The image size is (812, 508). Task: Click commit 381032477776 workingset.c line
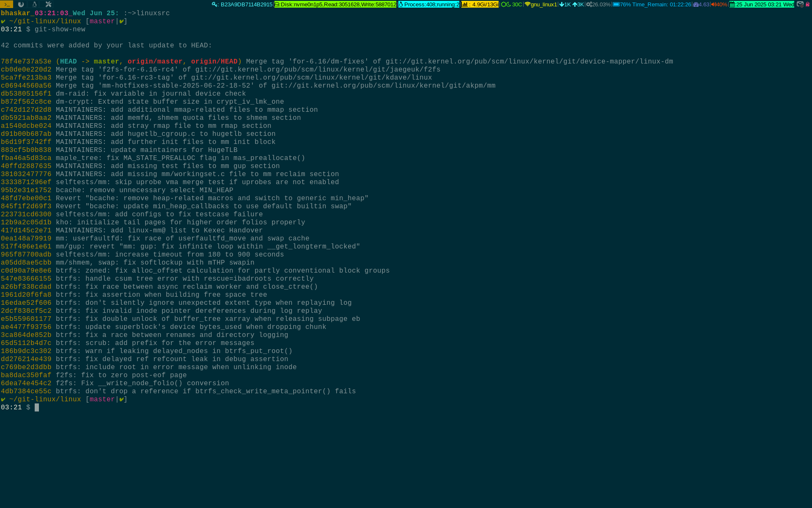[x=170, y=174]
